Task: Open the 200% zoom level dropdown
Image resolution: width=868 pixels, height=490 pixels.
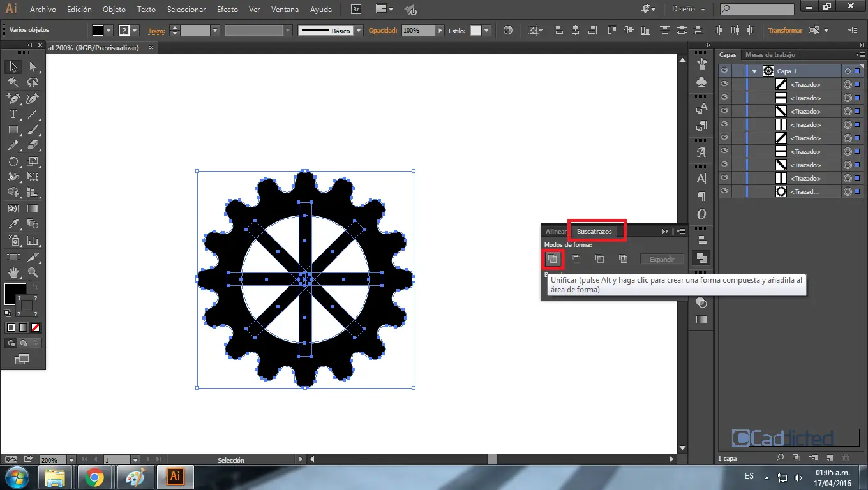Action: (x=71, y=459)
